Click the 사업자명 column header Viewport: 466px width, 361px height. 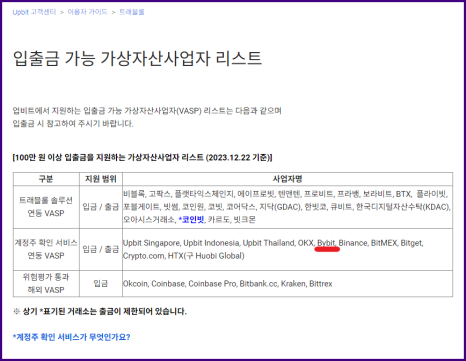pos(287,179)
